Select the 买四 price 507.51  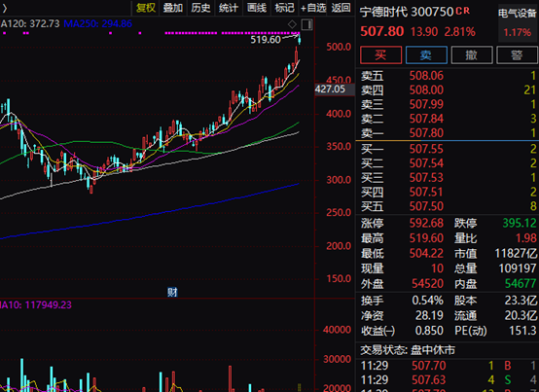(x=426, y=192)
